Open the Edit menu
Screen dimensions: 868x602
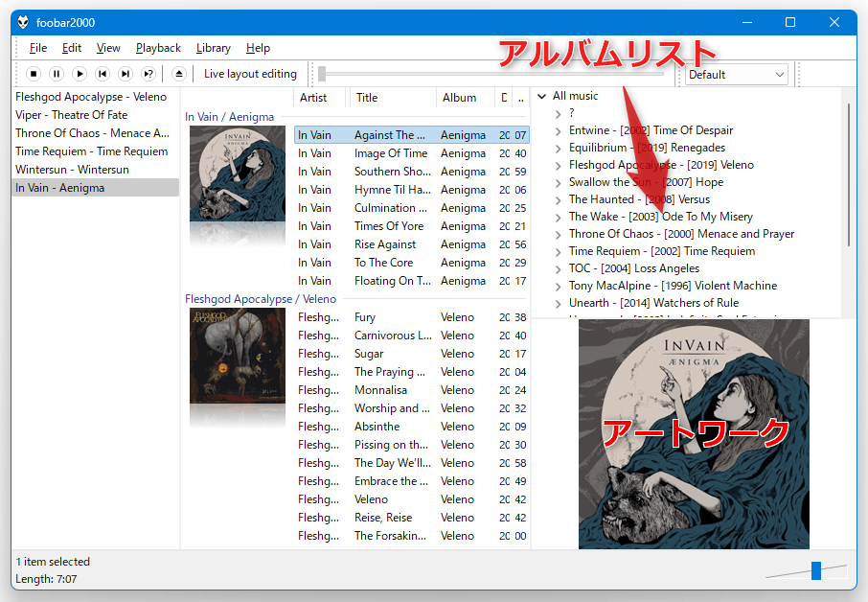point(72,48)
